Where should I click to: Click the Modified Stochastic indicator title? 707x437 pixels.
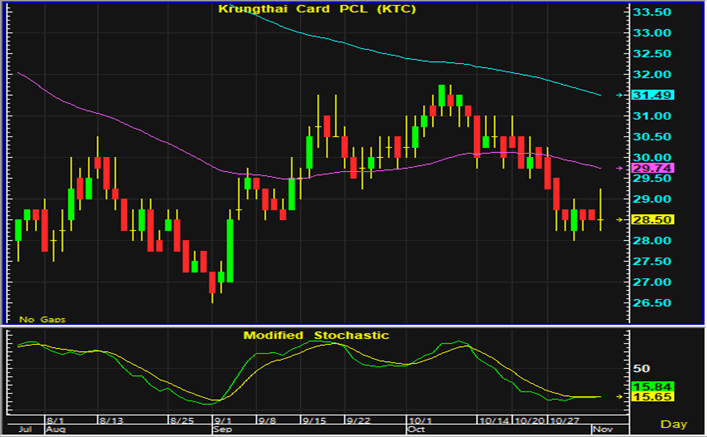pyautogui.click(x=316, y=335)
